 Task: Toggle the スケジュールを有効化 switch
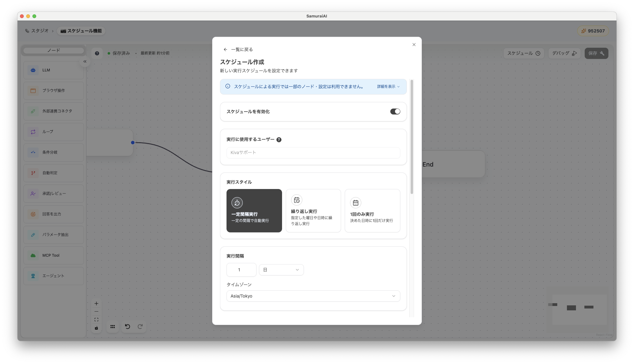pyautogui.click(x=395, y=112)
